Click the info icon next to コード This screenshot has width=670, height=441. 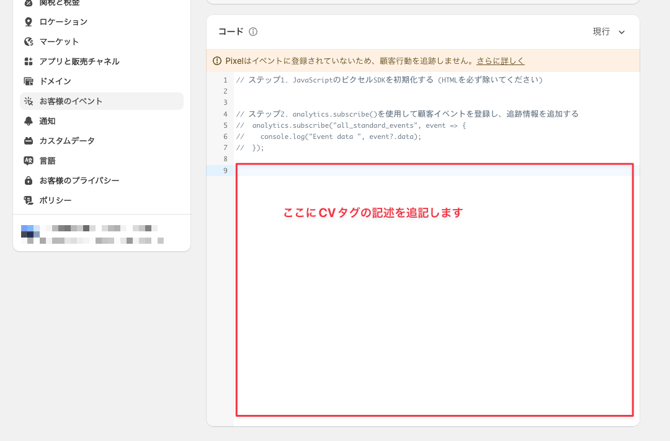pos(253,32)
